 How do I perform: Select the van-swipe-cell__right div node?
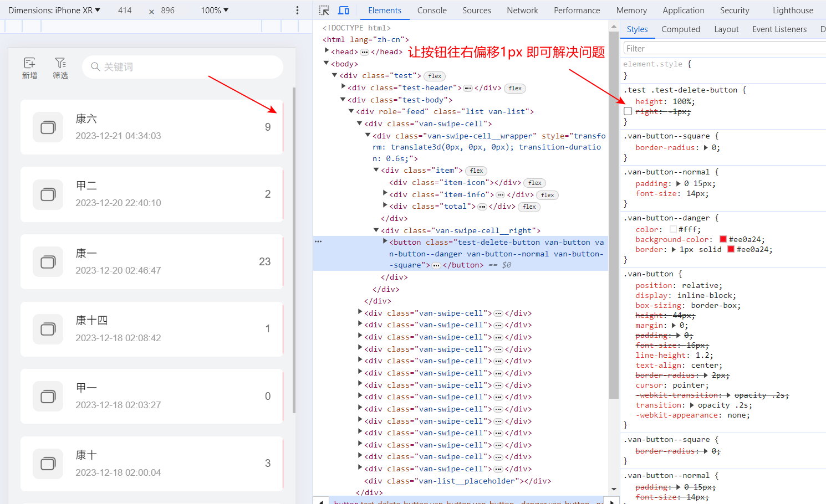tap(460, 230)
